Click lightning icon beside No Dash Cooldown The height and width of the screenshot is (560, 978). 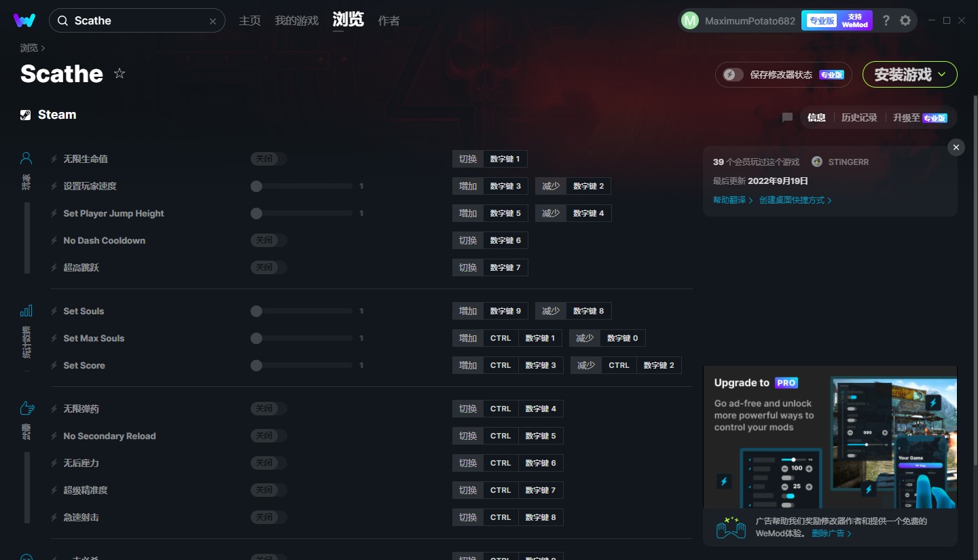54,240
